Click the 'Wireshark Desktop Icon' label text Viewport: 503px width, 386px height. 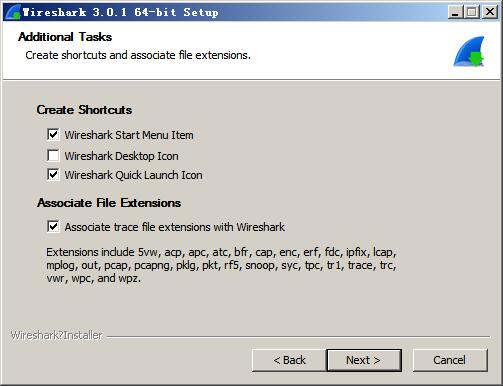coord(121,156)
